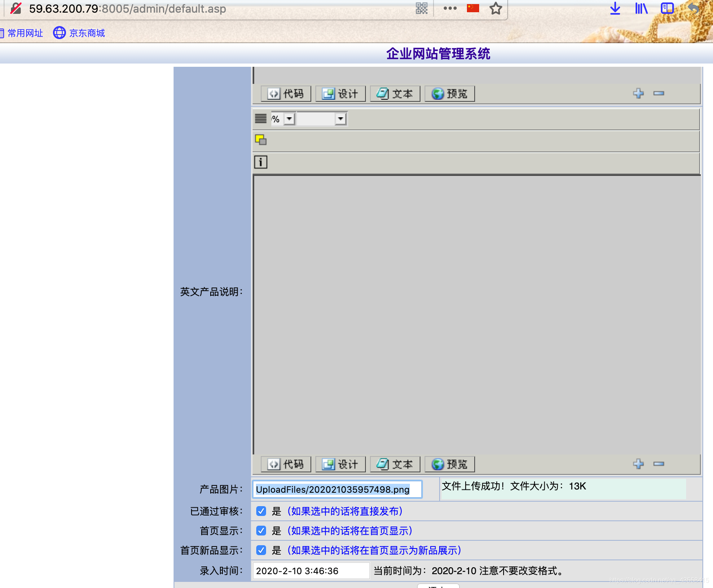Open the percent dropdown arrow

pyautogui.click(x=289, y=119)
